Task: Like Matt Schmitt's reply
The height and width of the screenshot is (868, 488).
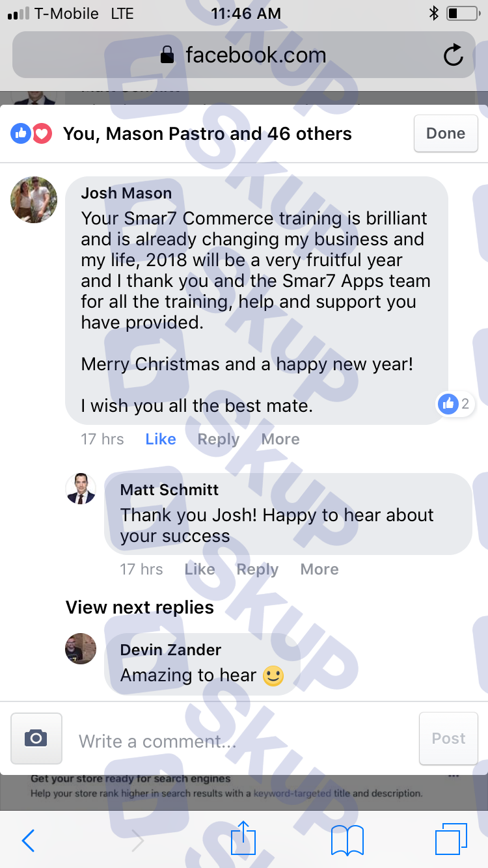Action: tap(200, 569)
